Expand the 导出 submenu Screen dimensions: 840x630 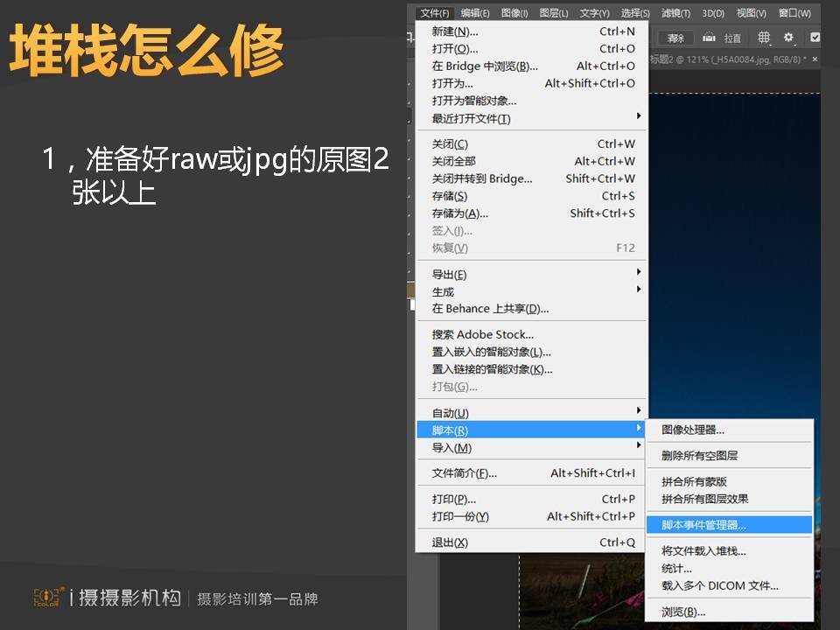[x=449, y=274]
